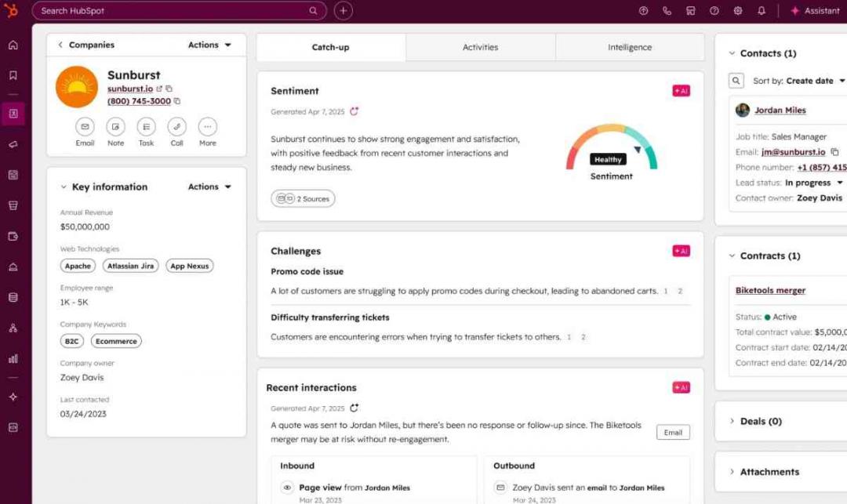
Task: Copy Jordan Miles email address
Action: pos(834,152)
